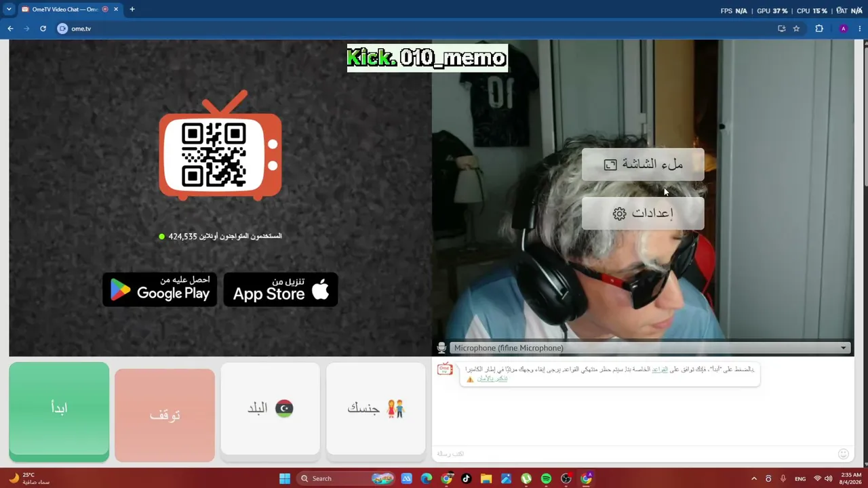
Task: Click the App Store download badge
Action: point(281,289)
